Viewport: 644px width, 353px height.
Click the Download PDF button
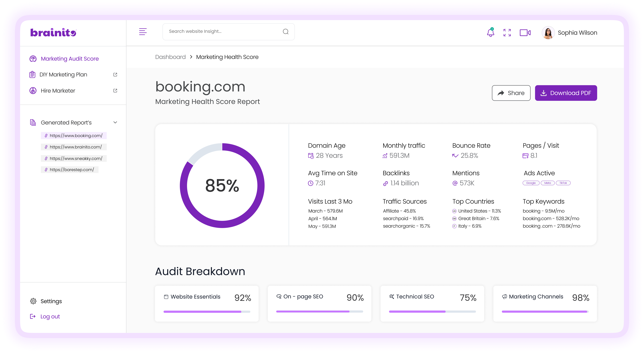coord(566,93)
